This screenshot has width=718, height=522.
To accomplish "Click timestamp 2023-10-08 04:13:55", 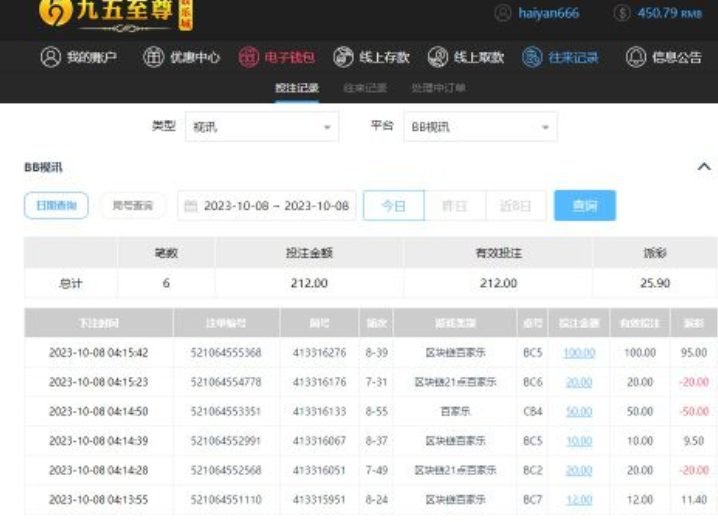I will click(98, 500).
